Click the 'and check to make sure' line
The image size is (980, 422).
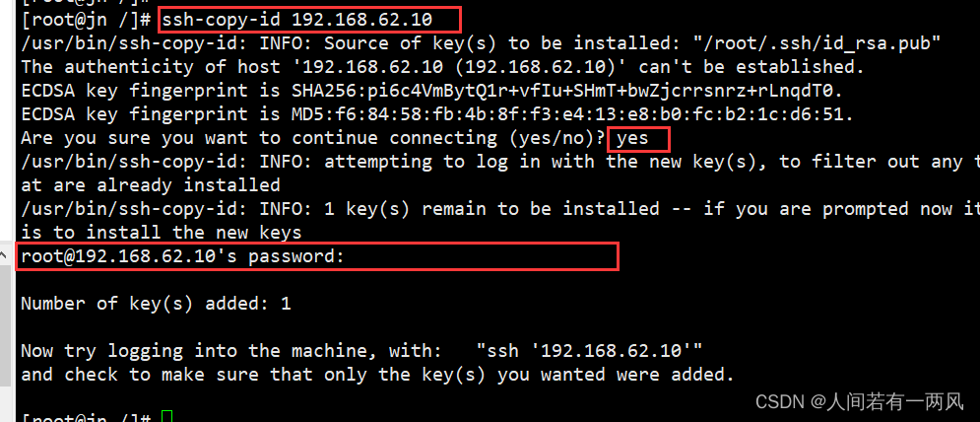point(377,375)
